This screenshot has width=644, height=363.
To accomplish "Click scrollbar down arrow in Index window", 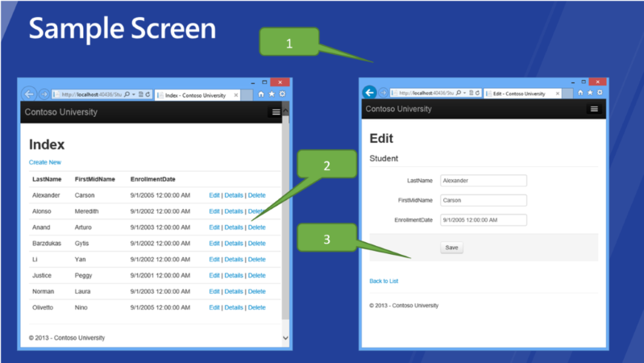I will 285,338.
